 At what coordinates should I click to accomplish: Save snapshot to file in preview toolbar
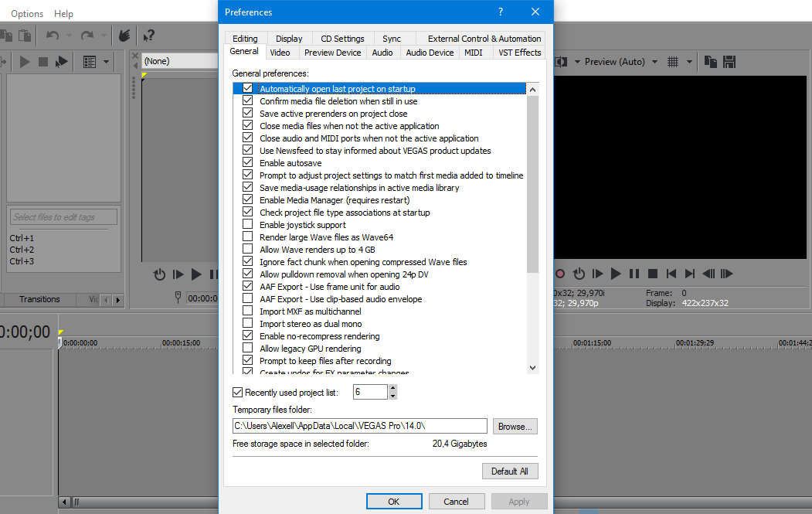(x=728, y=62)
